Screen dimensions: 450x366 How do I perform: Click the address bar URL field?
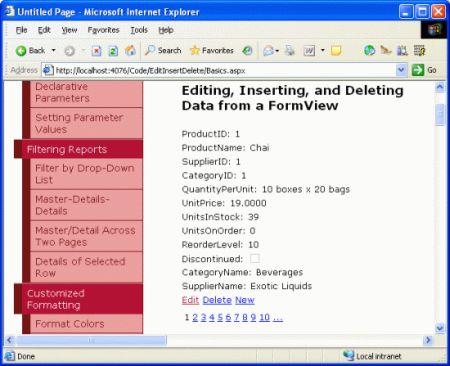tap(225, 70)
